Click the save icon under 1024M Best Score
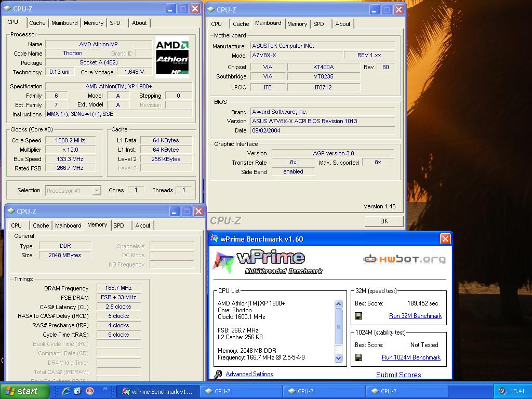 (x=358, y=357)
